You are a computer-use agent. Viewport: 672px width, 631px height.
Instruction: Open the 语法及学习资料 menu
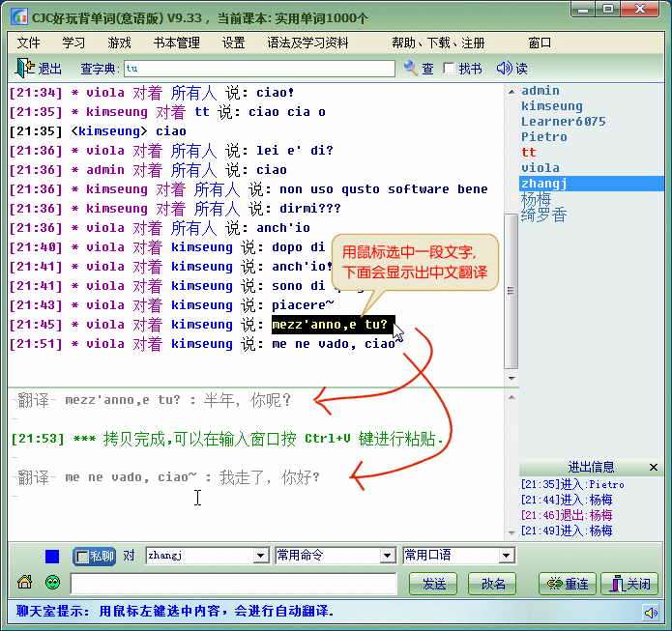(307, 43)
